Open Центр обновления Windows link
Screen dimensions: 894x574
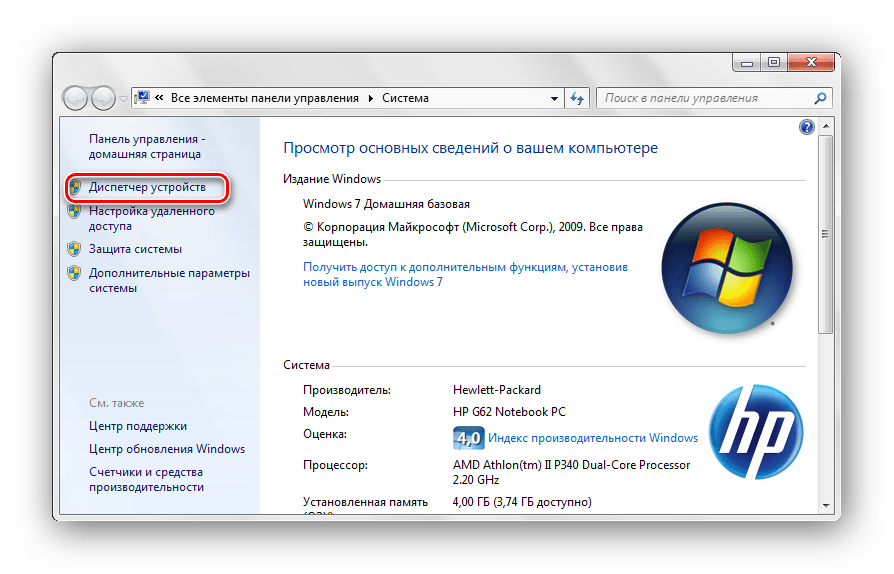point(166,449)
